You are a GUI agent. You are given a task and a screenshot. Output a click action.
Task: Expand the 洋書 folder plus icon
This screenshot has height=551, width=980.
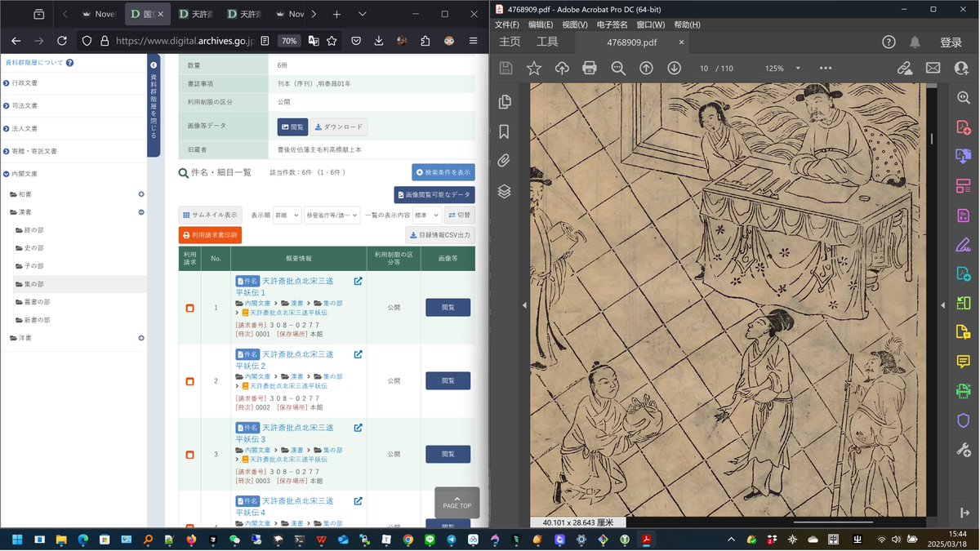click(141, 338)
